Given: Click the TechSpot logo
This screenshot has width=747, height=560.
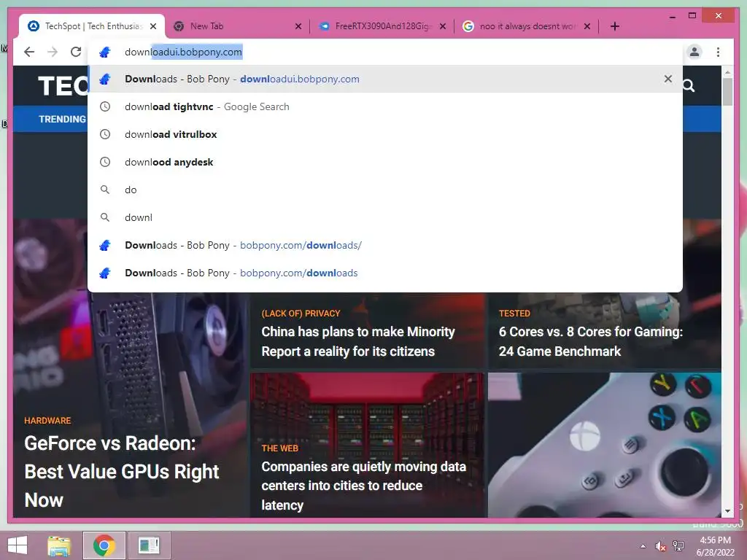Looking at the screenshot, I should 63,86.
